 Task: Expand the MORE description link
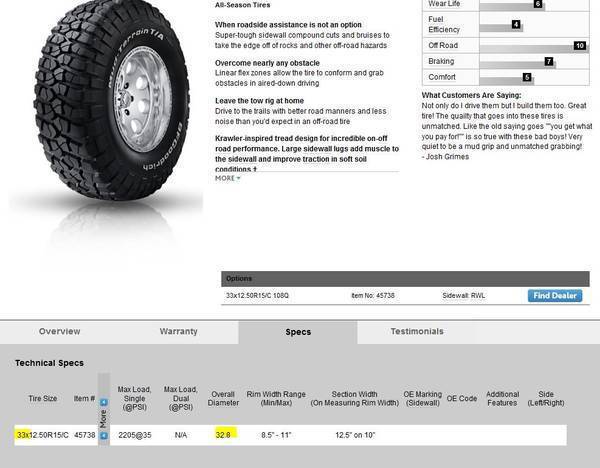tap(228, 178)
